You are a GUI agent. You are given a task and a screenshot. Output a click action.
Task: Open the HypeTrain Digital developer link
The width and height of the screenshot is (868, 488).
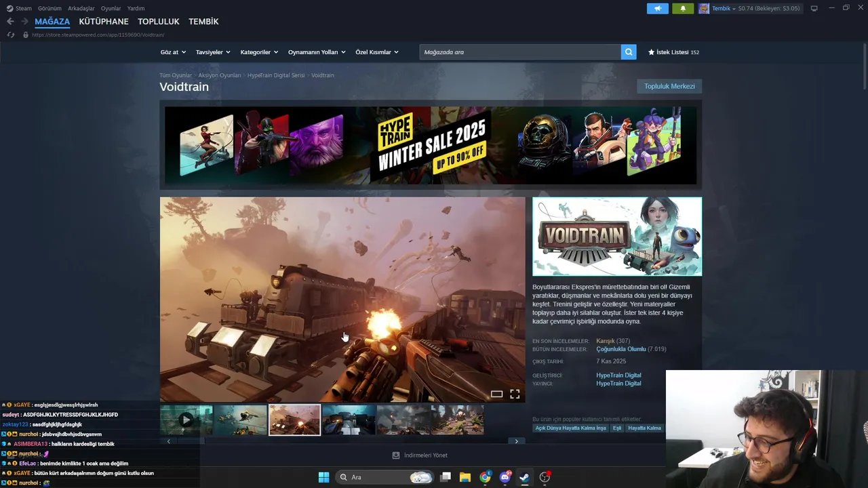coord(618,375)
